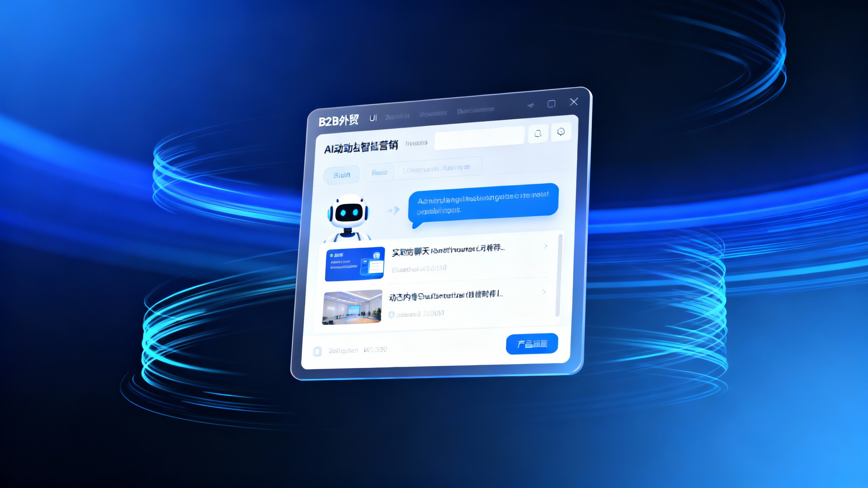Click the B2B外贸 logo in title bar
This screenshot has width=868, height=488.
pos(338,121)
